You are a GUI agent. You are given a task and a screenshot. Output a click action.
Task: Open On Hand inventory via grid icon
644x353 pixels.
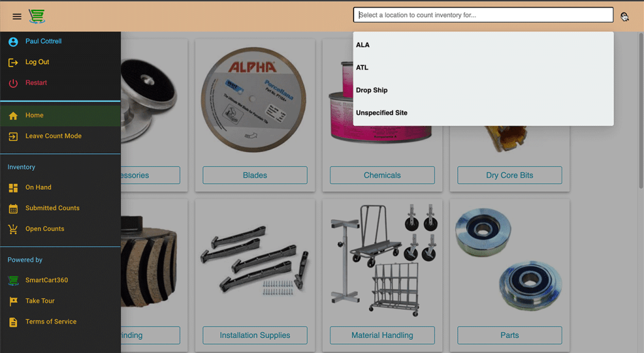(x=13, y=188)
